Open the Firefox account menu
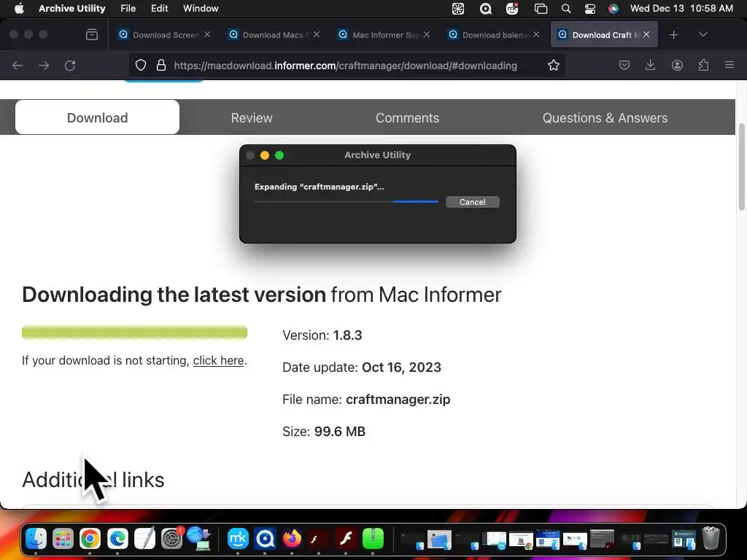This screenshot has width=747, height=560. (x=677, y=65)
